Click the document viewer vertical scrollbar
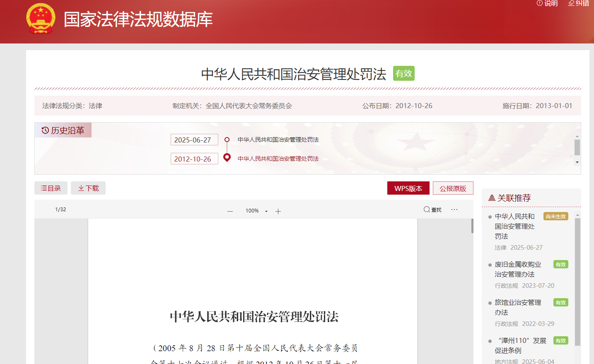 (x=472, y=226)
